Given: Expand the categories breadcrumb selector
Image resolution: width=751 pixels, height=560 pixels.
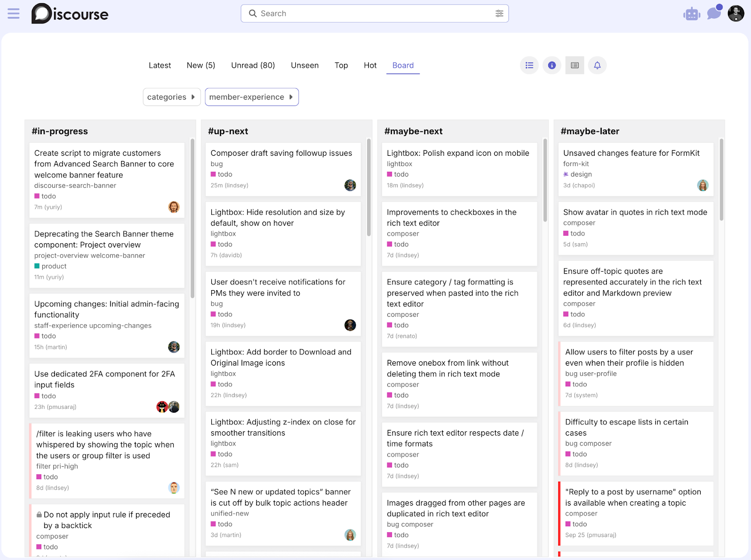Looking at the screenshot, I should point(171,97).
